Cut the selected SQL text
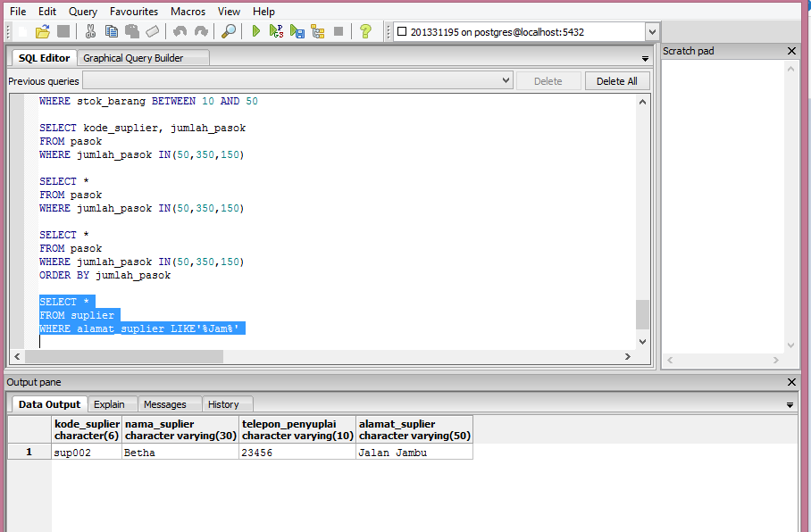 point(89,31)
